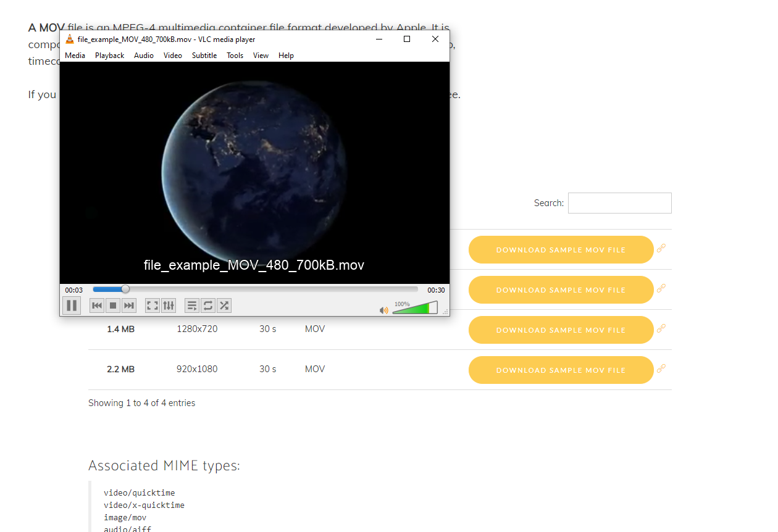Click the 1.4 MB size cell
The image size is (778, 532).
[x=120, y=330]
